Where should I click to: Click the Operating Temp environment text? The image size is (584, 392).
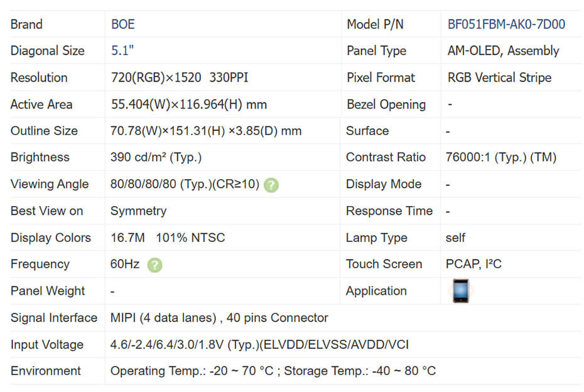273,371
